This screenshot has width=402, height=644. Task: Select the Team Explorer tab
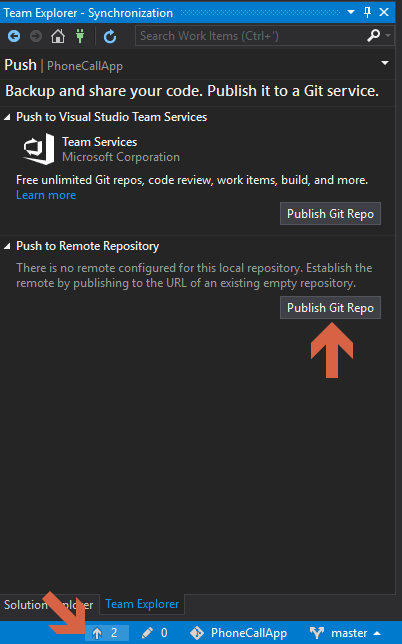point(142,604)
